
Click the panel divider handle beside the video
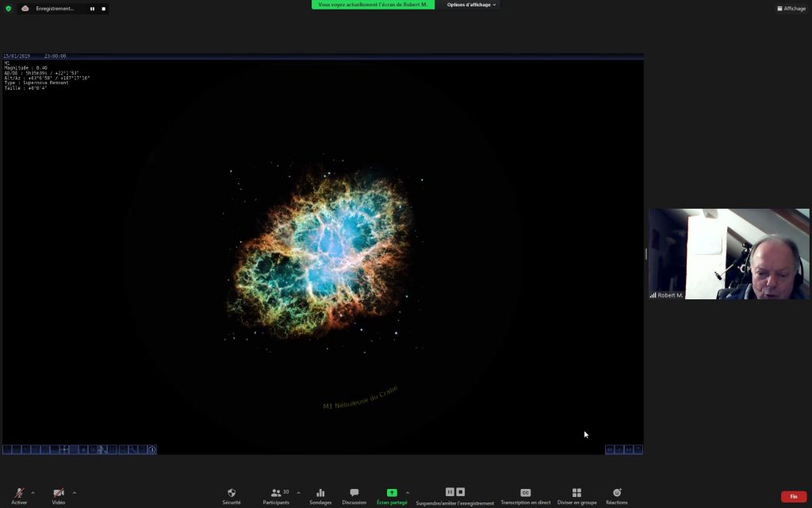point(645,254)
